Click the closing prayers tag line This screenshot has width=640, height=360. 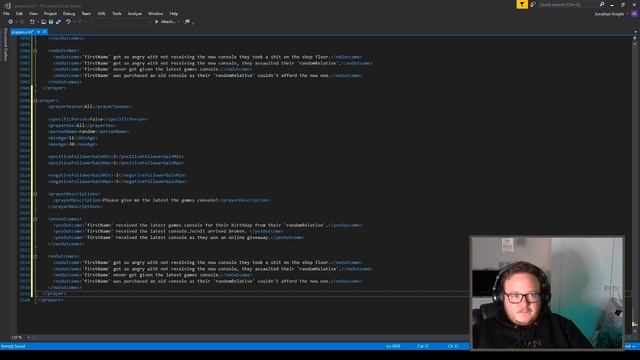coord(50,300)
